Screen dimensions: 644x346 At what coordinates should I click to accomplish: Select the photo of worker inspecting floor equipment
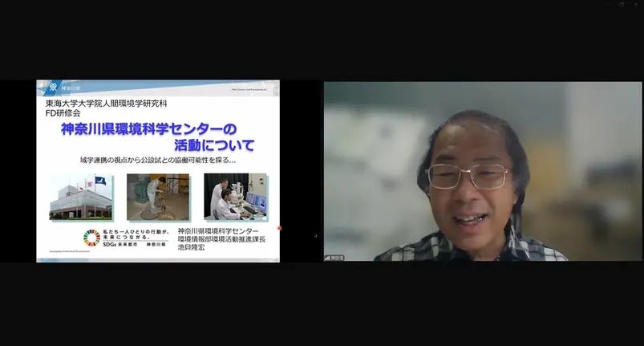[x=158, y=197]
